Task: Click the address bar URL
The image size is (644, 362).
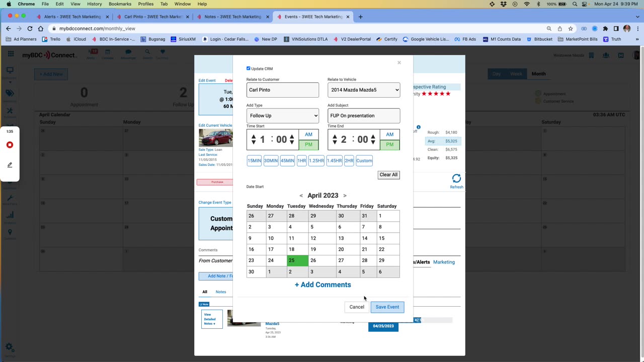Action: point(97,29)
